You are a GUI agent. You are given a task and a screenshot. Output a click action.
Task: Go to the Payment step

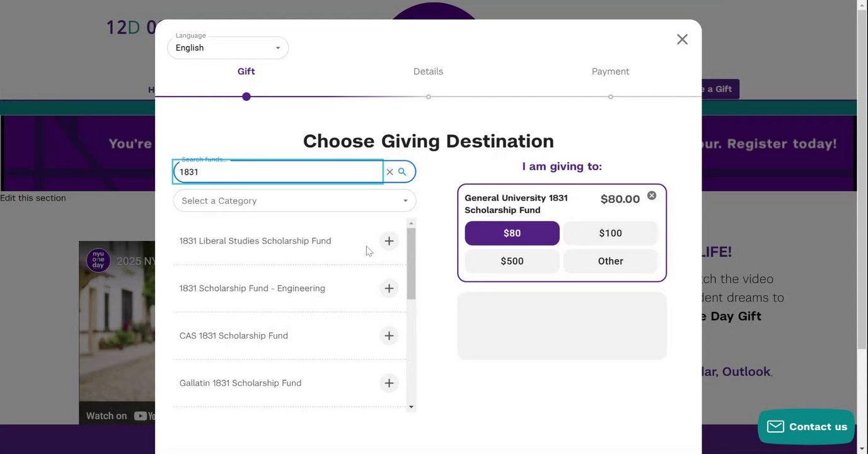click(610, 71)
